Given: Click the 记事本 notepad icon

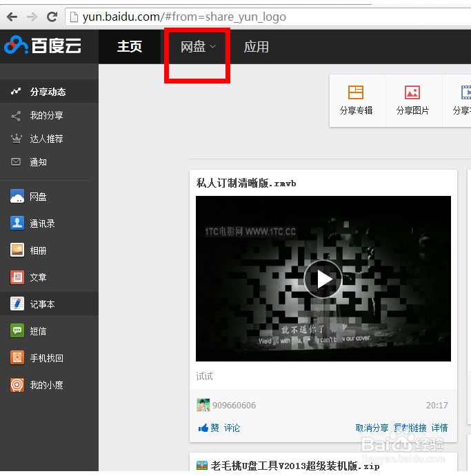Looking at the screenshot, I should point(17,304).
